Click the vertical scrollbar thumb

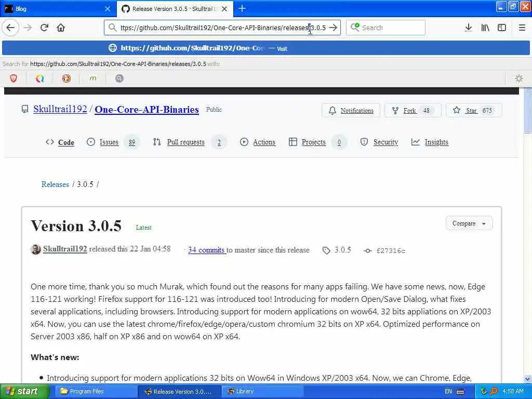[527, 111]
